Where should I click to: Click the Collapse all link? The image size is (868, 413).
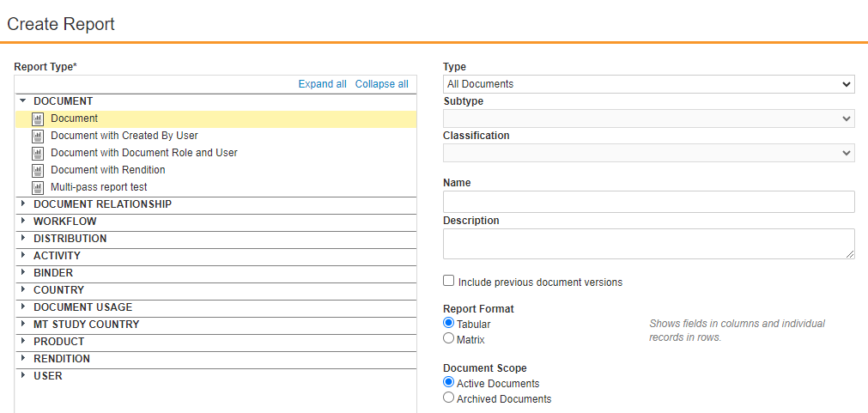381,84
